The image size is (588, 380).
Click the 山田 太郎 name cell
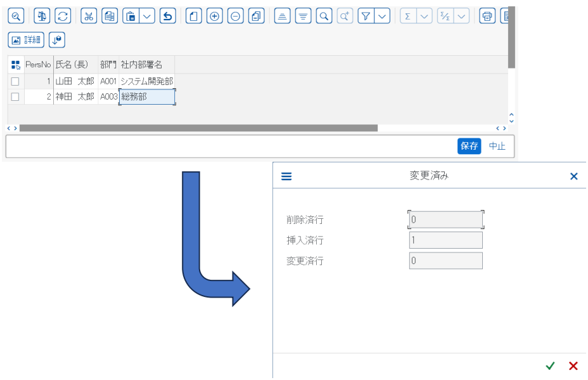76,81
